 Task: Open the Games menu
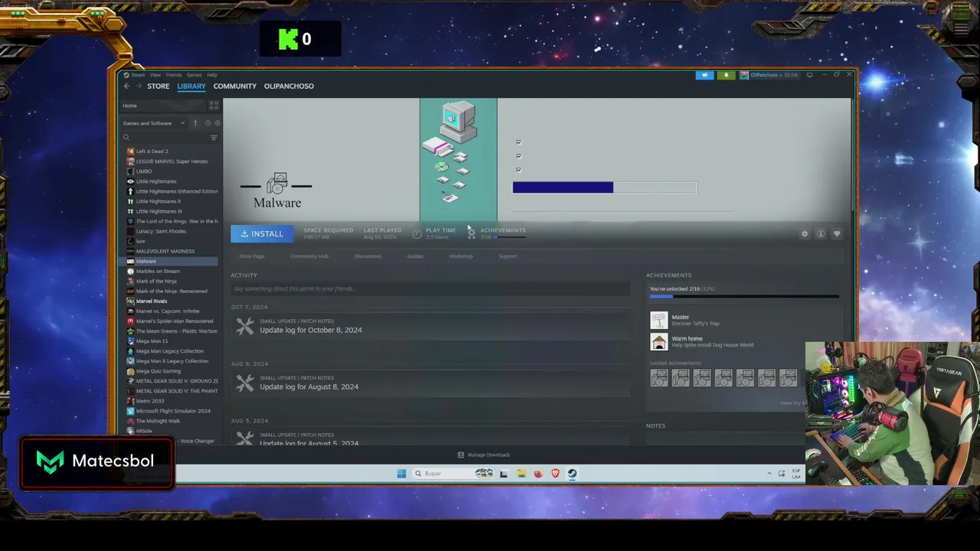click(194, 75)
